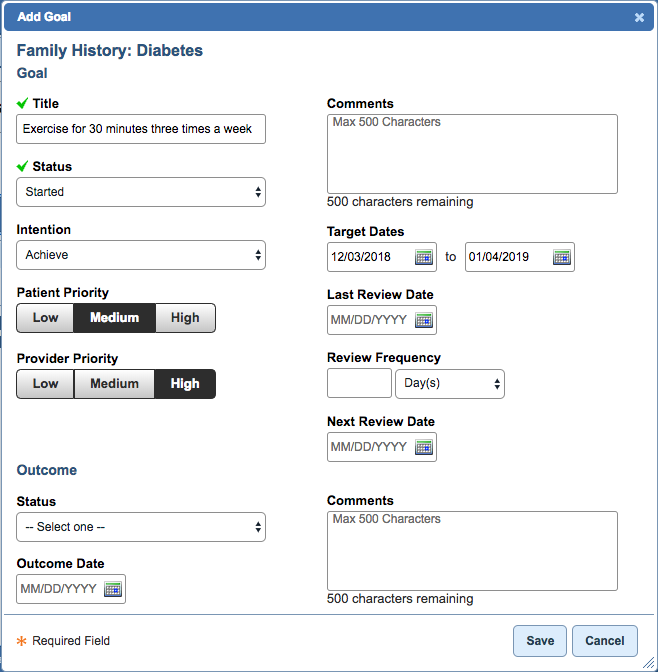Focus the Review Frequency number field
This screenshot has width=658, height=672.
[x=359, y=383]
